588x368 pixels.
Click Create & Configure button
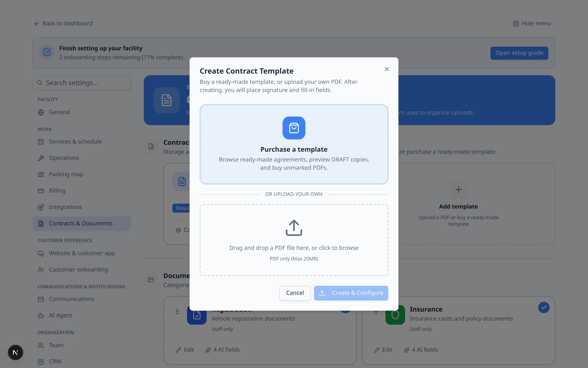(x=351, y=293)
